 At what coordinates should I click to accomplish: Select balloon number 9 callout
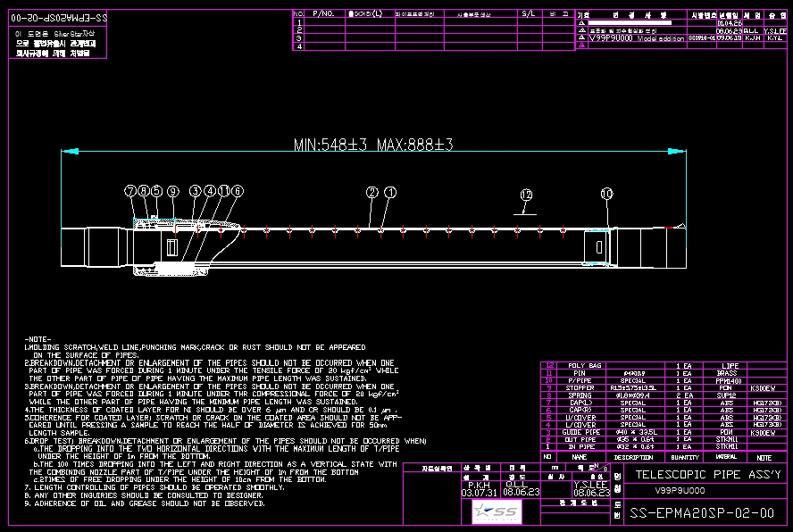tap(173, 191)
